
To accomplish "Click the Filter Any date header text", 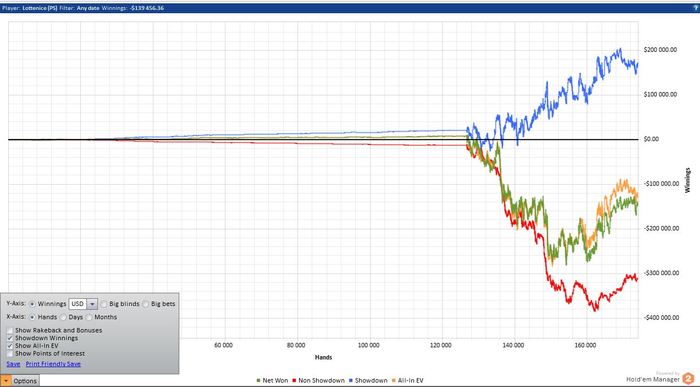I will 79,8.
